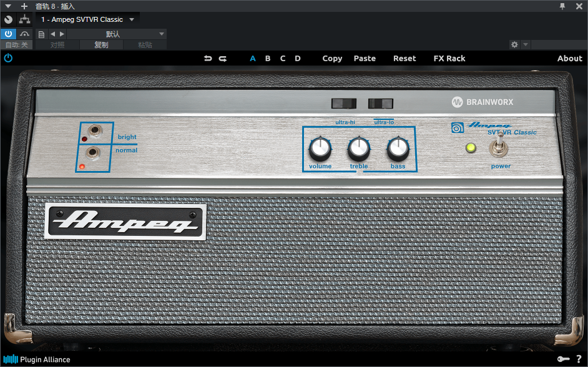
Task: Click the 'normal' input label
Action: click(x=126, y=150)
